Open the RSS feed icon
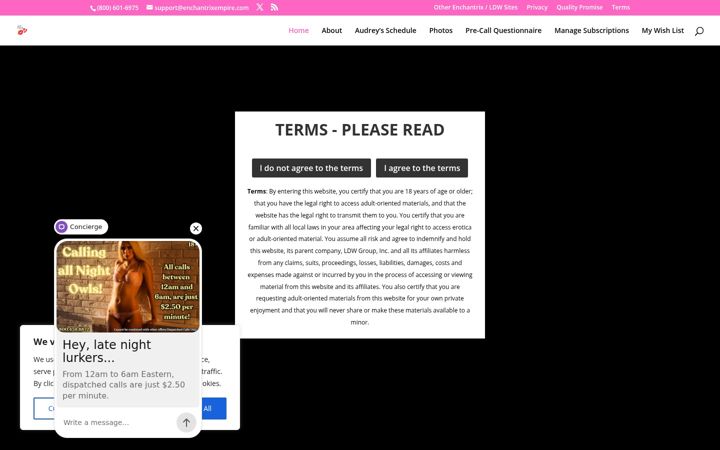This screenshot has width=720, height=450. (x=275, y=7)
